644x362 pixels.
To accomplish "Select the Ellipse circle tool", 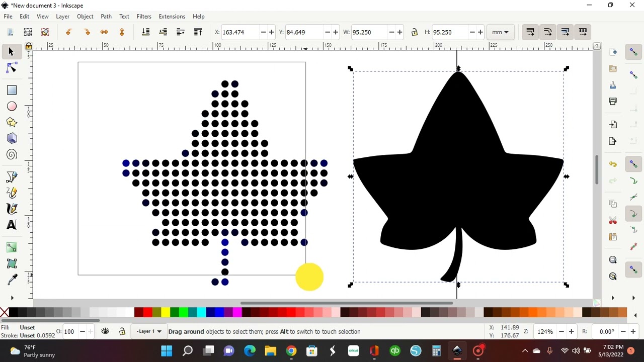I will pos(12,106).
